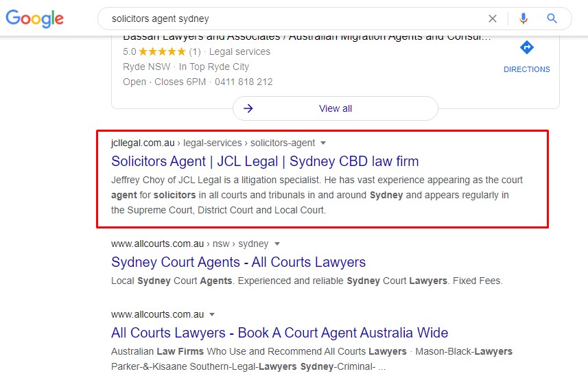Clear the search box text
The height and width of the screenshot is (389, 588).
click(x=493, y=19)
